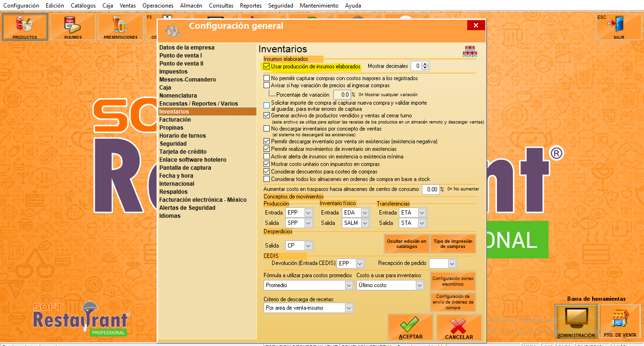Viewport: 644px width, 346px height.
Task: Toggle Permitir descargar inventario por venta sin existencias
Action: 267,141
